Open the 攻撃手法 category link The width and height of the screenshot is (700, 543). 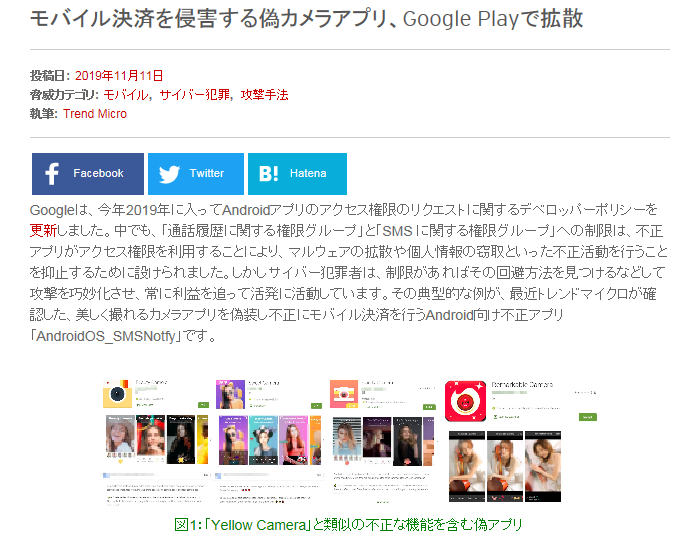[264, 95]
